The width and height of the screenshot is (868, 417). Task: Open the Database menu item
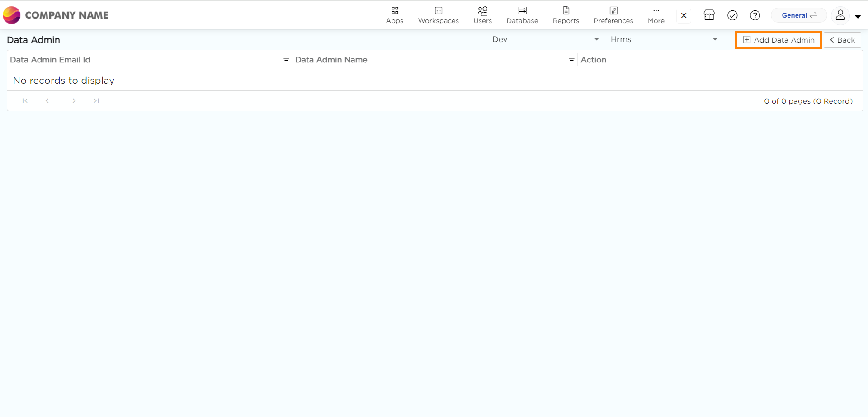[522, 15]
